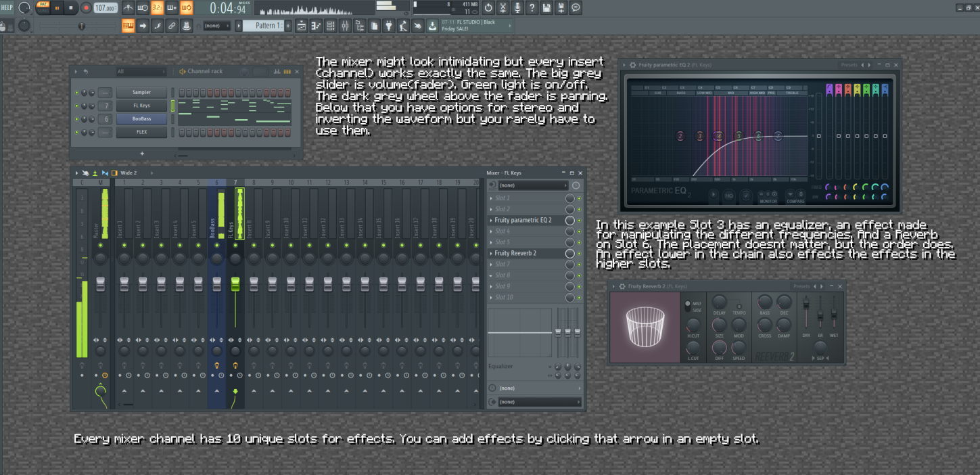980x475 pixels.
Task: Click the Channel rack undo arrow icon
Action: coord(86,71)
